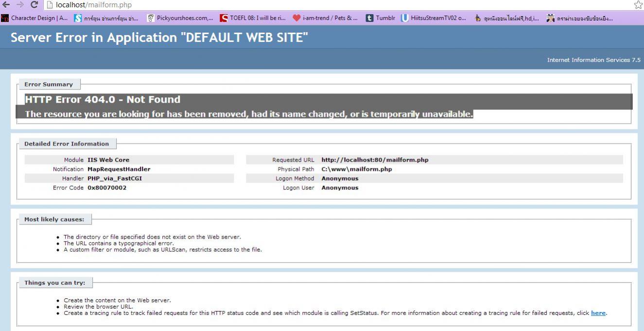Click the 'directory or file specified does not exist' line
Image resolution: width=644 pixels, height=331 pixels.
click(x=152, y=237)
